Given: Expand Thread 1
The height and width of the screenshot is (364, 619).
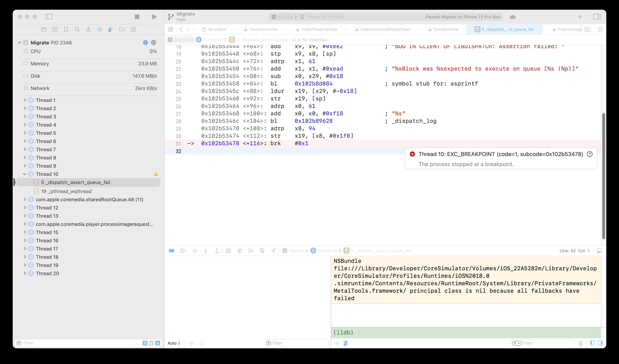Looking at the screenshot, I should pos(25,100).
